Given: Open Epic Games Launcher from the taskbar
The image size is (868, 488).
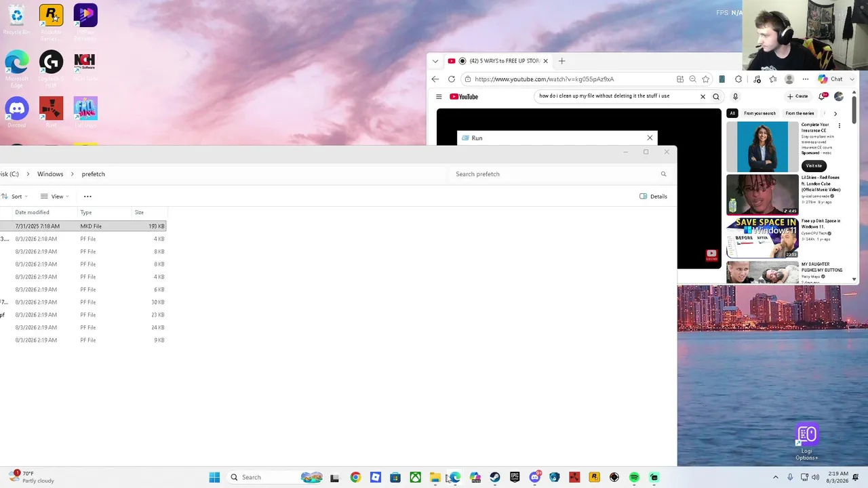Looking at the screenshot, I should 515,477.
